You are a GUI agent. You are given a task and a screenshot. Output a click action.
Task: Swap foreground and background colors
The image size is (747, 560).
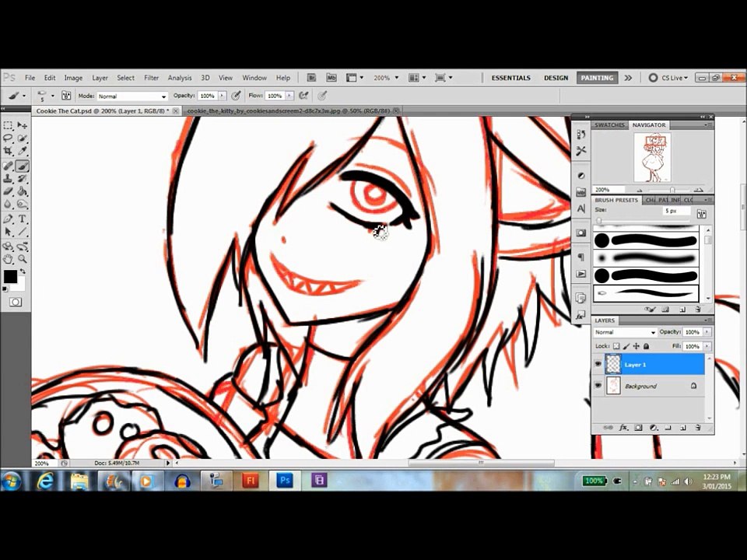23,271
